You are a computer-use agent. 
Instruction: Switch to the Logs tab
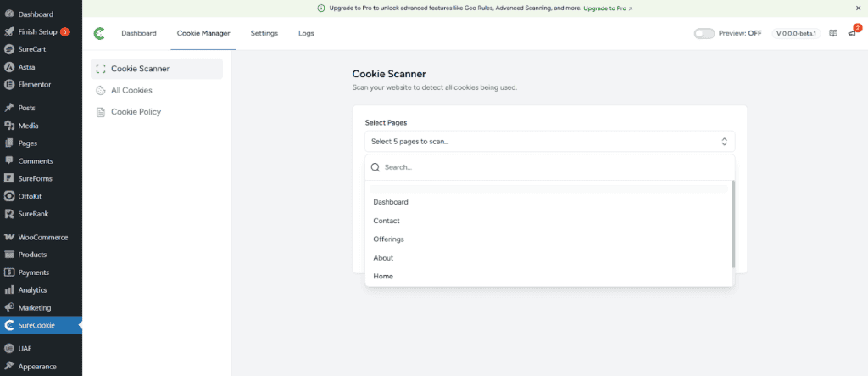click(x=306, y=33)
